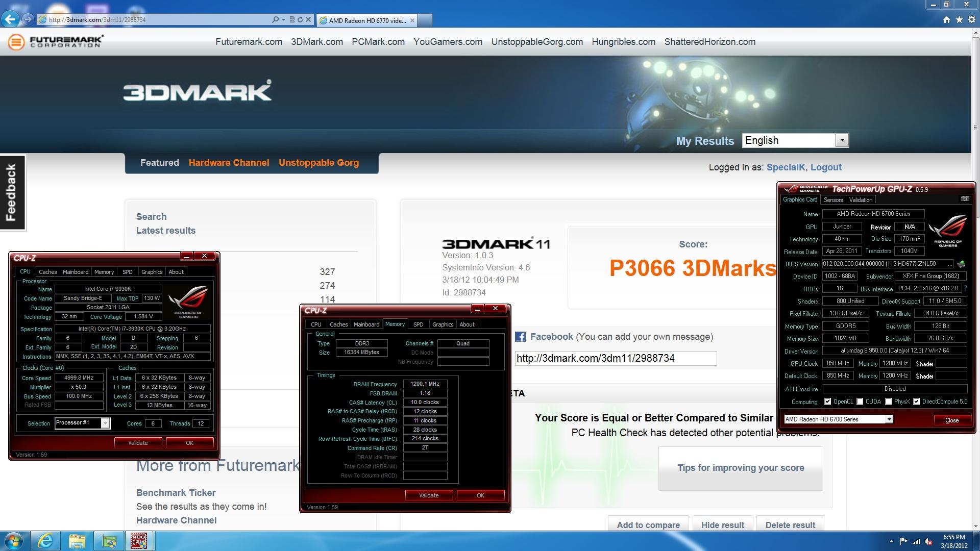Image resolution: width=980 pixels, height=551 pixels.
Task: Open Internet Explorer from the taskbar
Action: coord(45,541)
